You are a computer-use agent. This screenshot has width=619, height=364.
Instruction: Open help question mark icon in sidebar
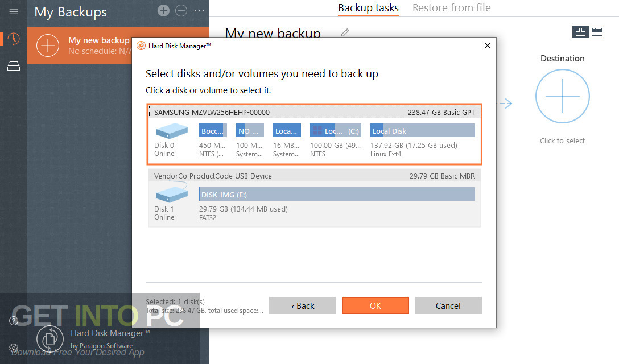coord(14,321)
